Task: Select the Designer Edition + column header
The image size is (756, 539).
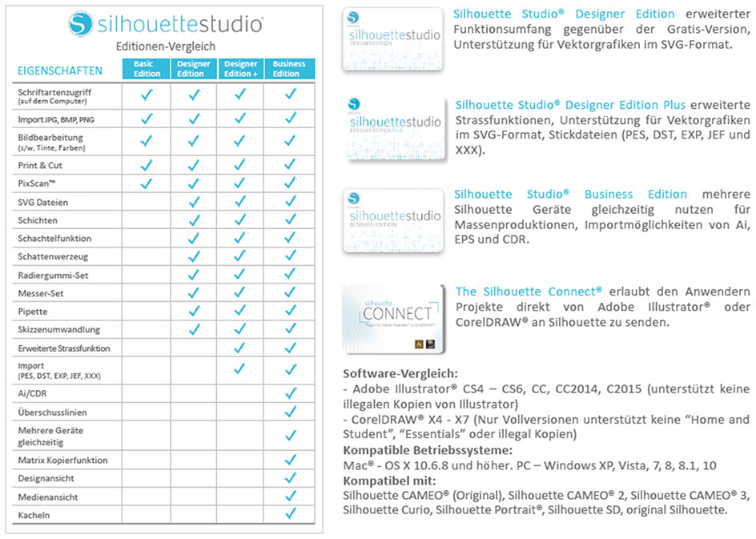Action: tap(240, 68)
